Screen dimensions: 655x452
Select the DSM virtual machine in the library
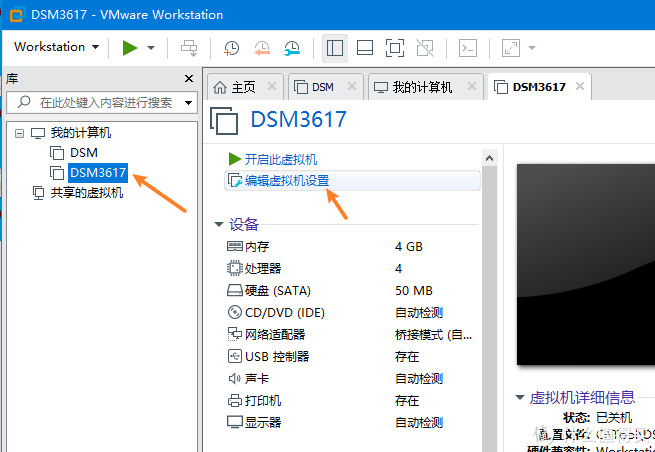(84, 153)
